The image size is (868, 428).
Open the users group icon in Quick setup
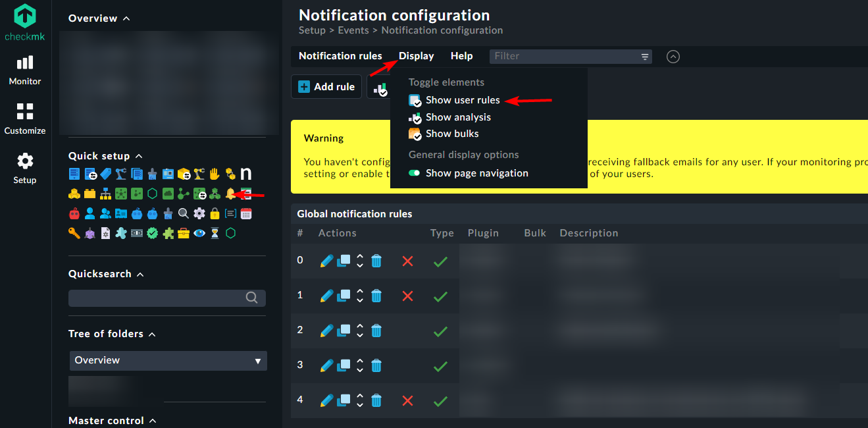pos(105,213)
